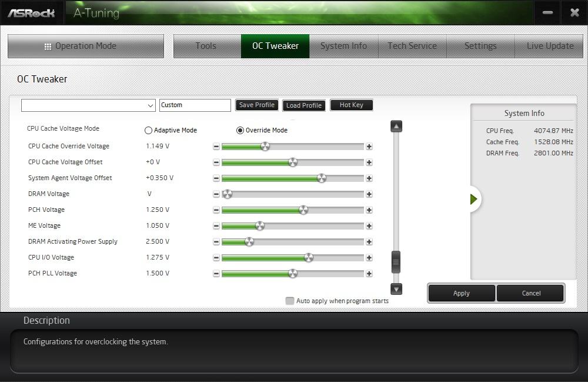Close the A-Tuning window
The image size is (588, 382).
pos(574,12)
